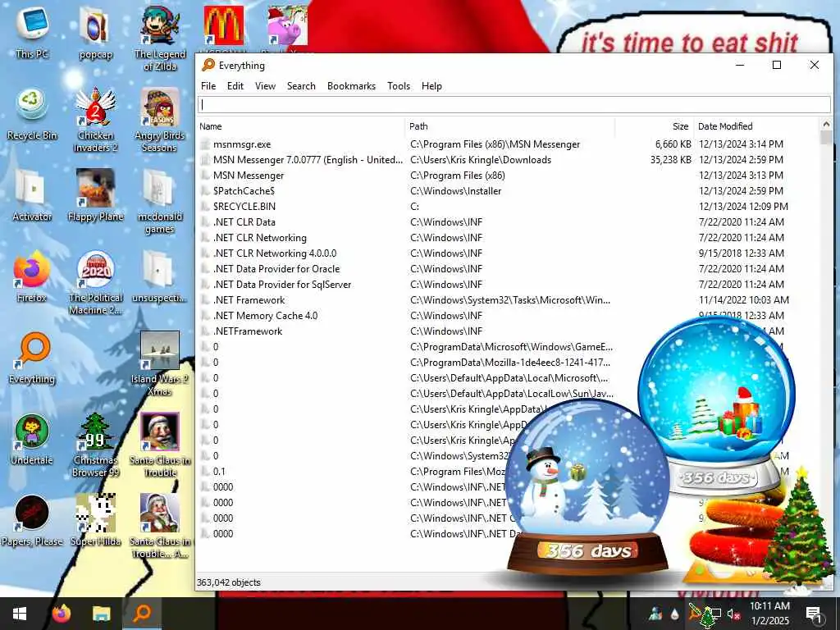Open the Edit menu
The image size is (840, 630).
coord(235,85)
